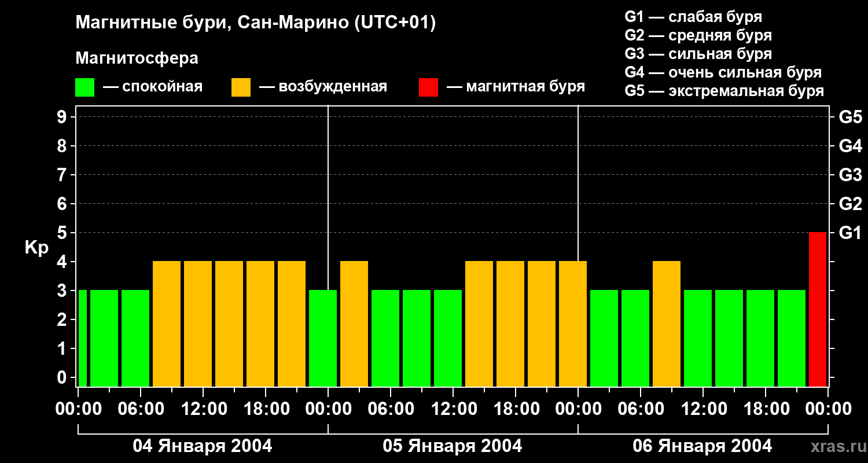
Task: Click the red 'магнитная буря' legend swatch
Action: (428, 87)
